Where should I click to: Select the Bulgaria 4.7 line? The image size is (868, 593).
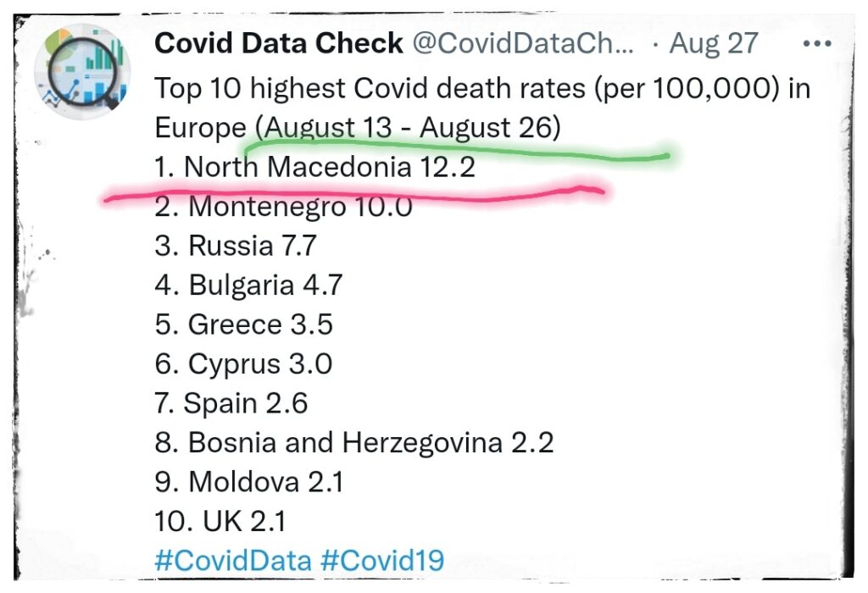248,285
